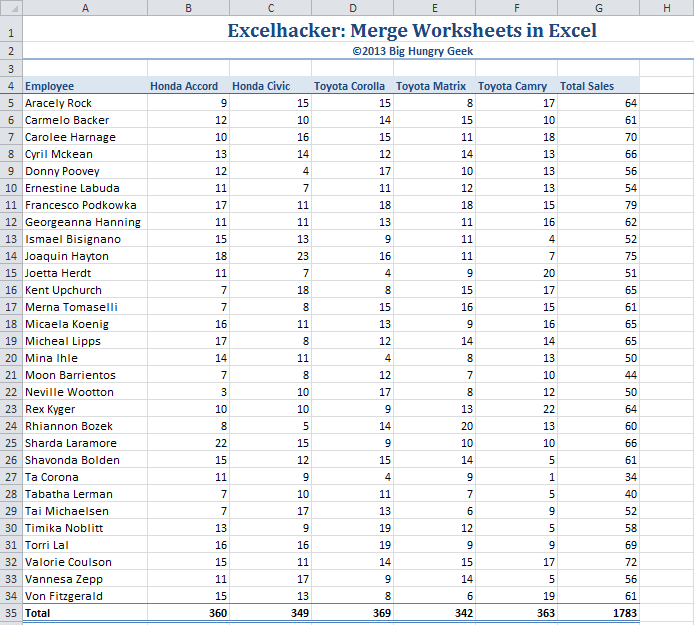Select the column A header
The width and height of the screenshot is (694, 625).
pyautogui.click(x=84, y=8)
